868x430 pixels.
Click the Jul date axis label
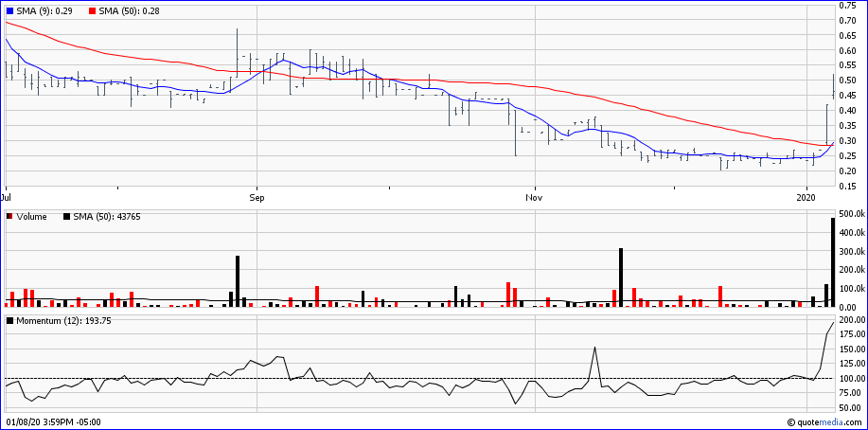click(7, 197)
